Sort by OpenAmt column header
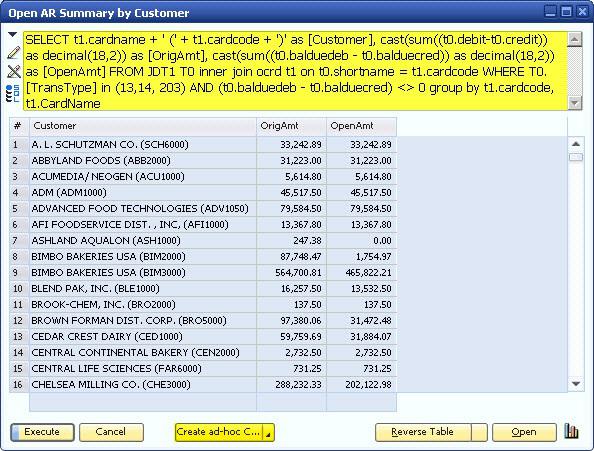 [x=361, y=126]
